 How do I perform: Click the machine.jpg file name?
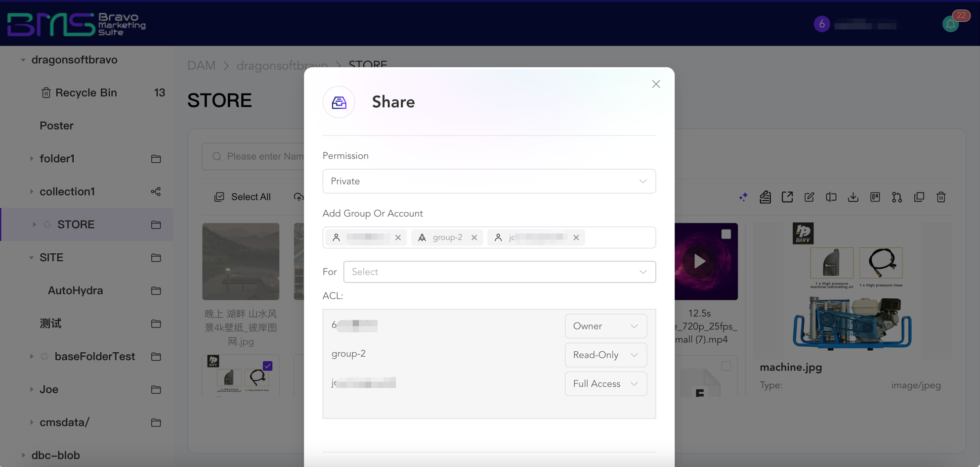tap(791, 368)
